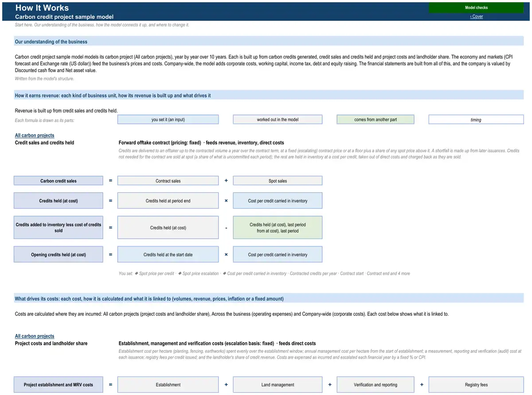The image size is (532, 395).
Task: Open the Model checks button
Action: coord(476,8)
